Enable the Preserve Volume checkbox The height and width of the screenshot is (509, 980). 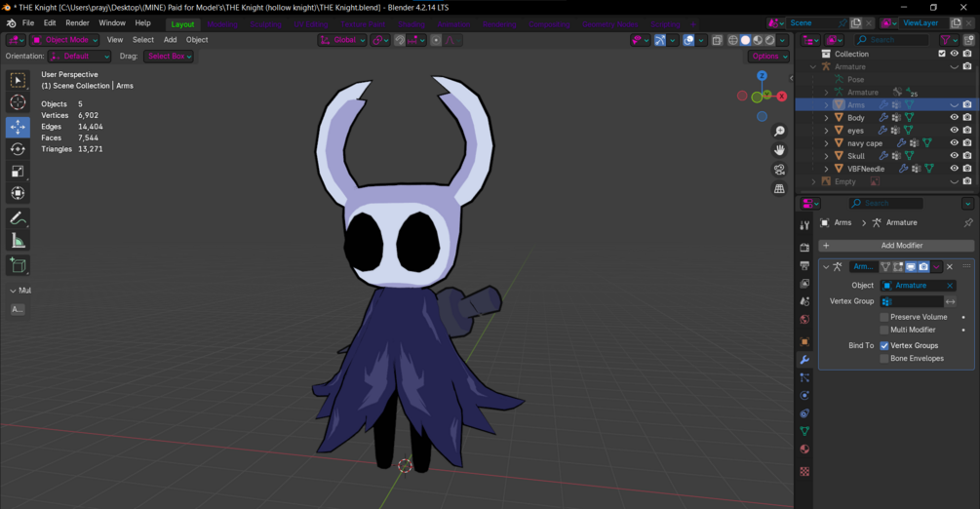[x=883, y=317]
